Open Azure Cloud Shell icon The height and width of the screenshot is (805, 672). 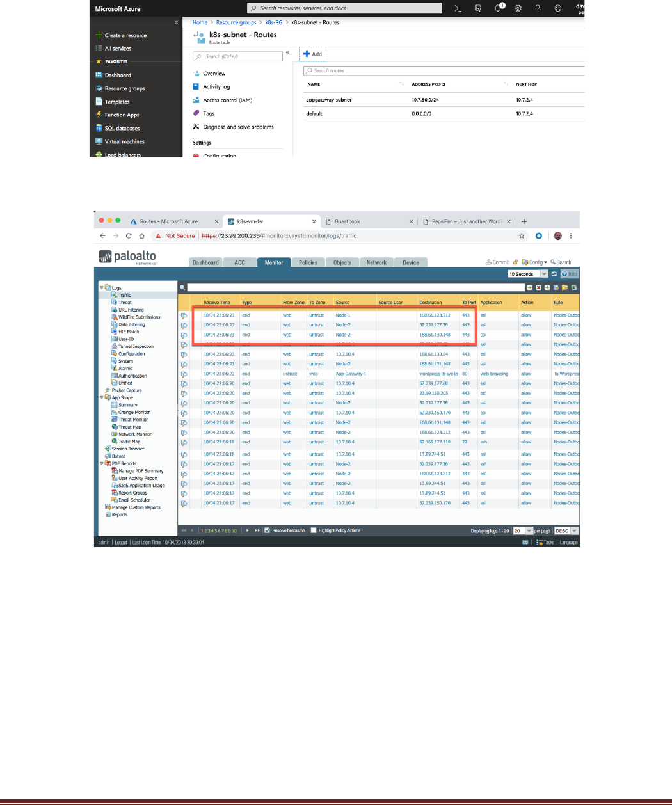(458, 8)
